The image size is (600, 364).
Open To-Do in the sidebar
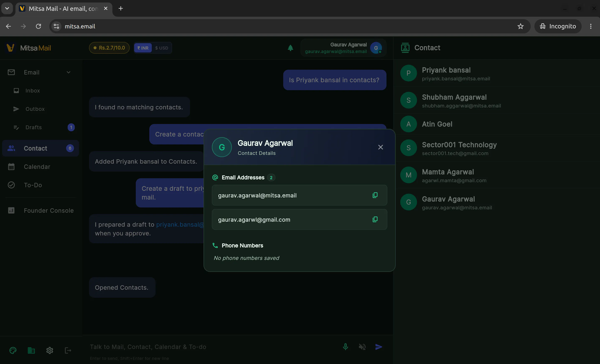pos(40,185)
